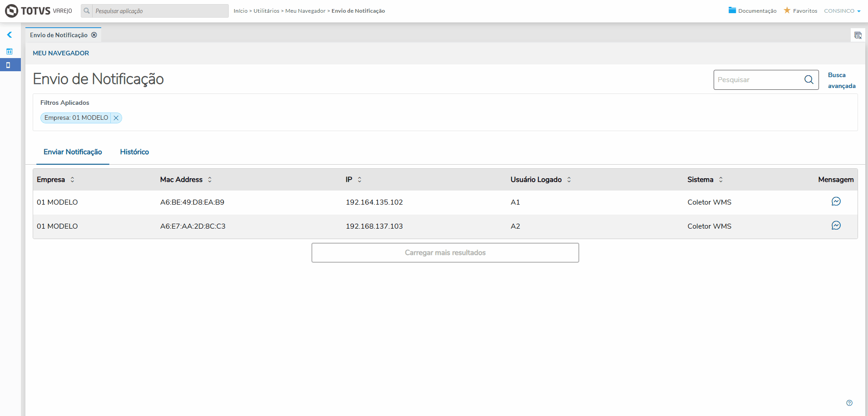Close the Envio de Notificação tab

tap(94, 35)
